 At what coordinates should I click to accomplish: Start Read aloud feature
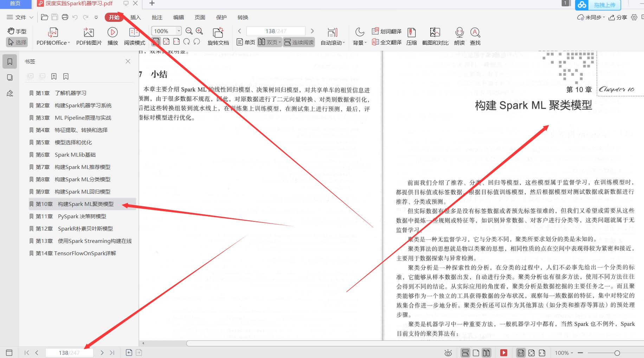[459, 37]
